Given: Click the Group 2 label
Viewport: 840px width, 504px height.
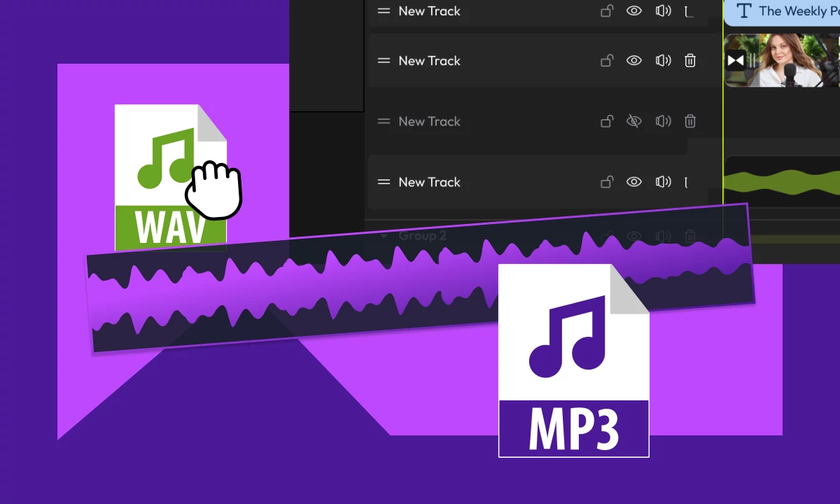Looking at the screenshot, I should click(x=422, y=236).
